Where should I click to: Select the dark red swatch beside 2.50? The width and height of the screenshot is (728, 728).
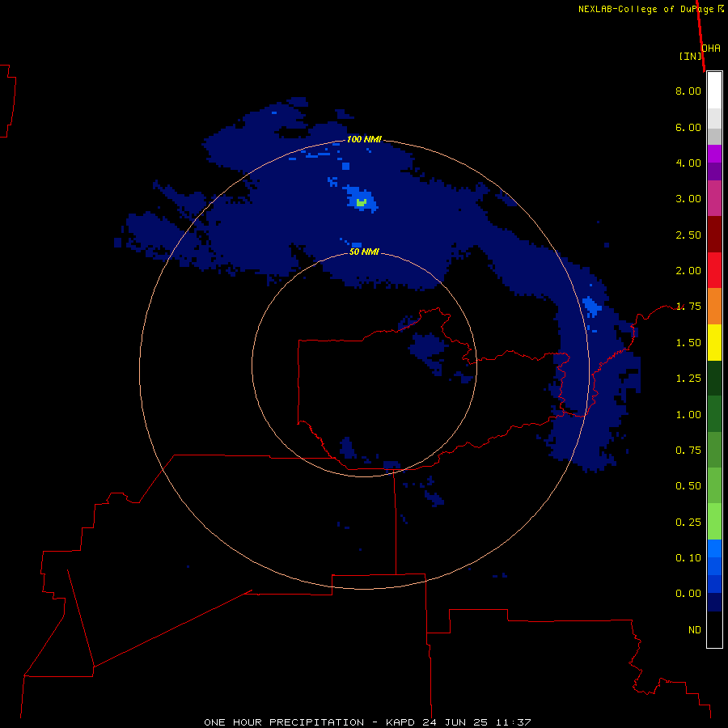coord(714,235)
